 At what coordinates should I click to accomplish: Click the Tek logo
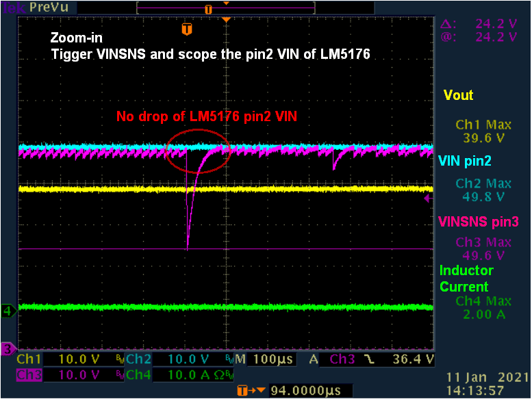(x=14, y=7)
